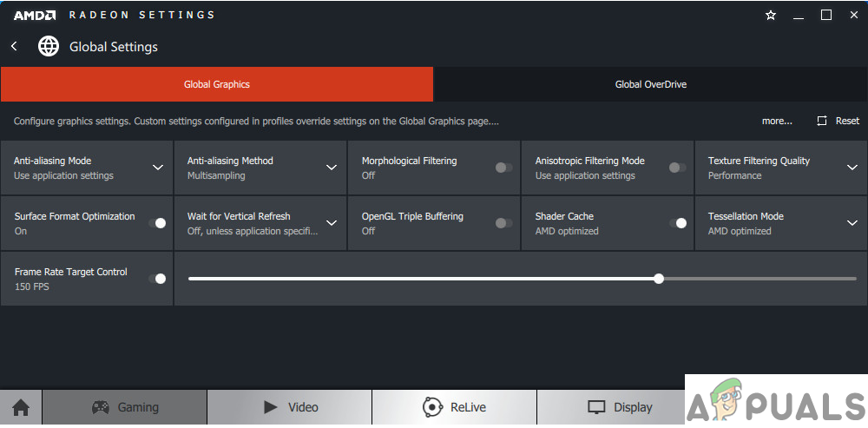Go back using the back arrow
The height and width of the screenshot is (428, 868).
[x=15, y=47]
